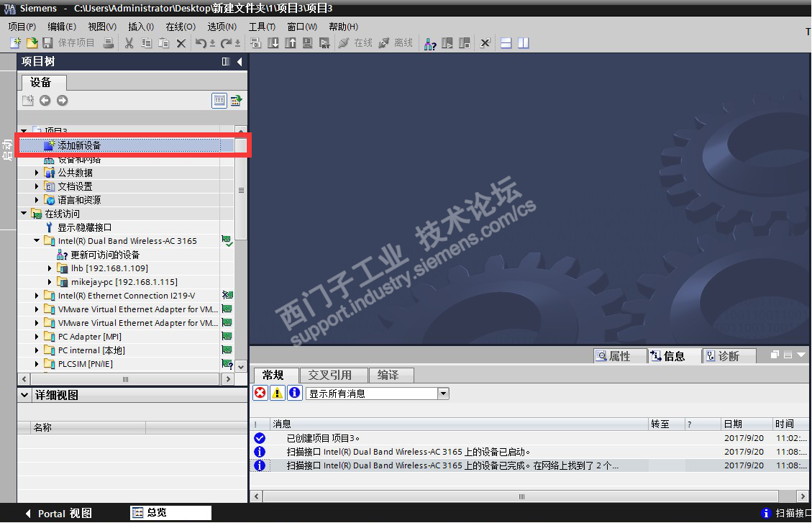This screenshot has width=812, height=523.
Task: Click the start simulation icon
Action: click(x=307, y=43)
